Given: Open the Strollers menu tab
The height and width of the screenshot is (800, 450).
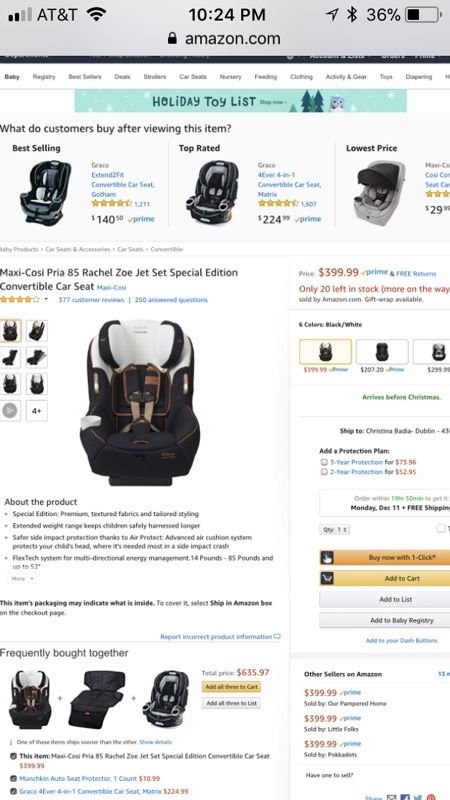Looking at the screenshot, I should [x=155, y=77].
